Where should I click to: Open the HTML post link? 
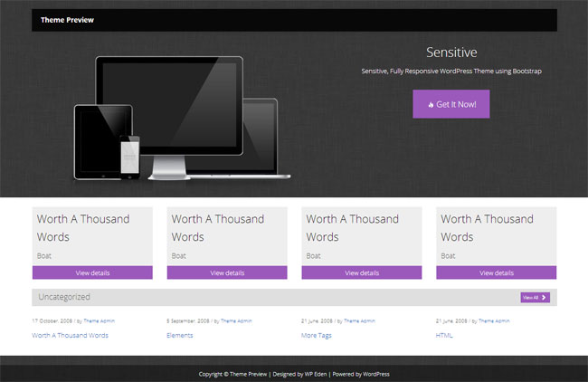point(444,335)
